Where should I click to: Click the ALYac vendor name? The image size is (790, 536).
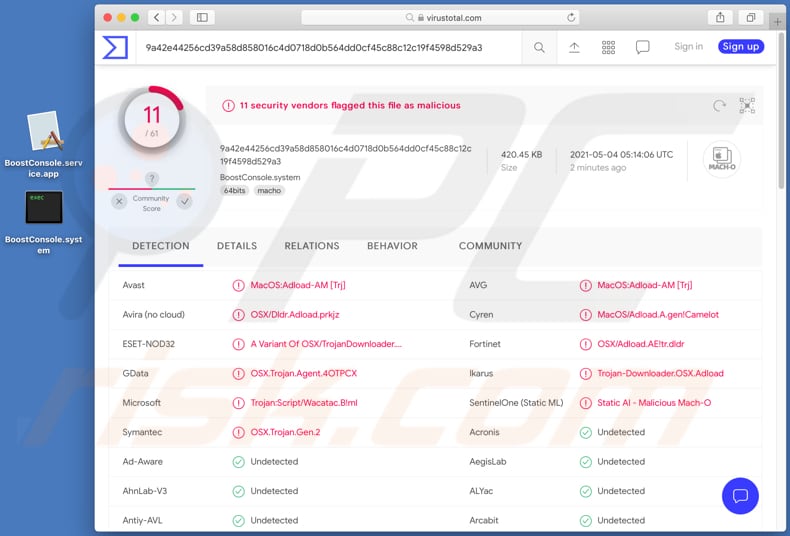click(x=481, y=491)
